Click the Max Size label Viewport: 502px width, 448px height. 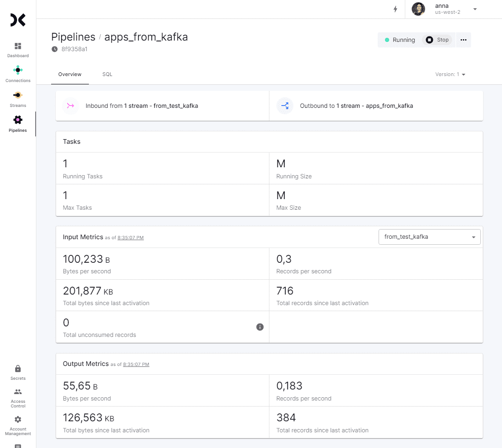(x=288, y=208)
